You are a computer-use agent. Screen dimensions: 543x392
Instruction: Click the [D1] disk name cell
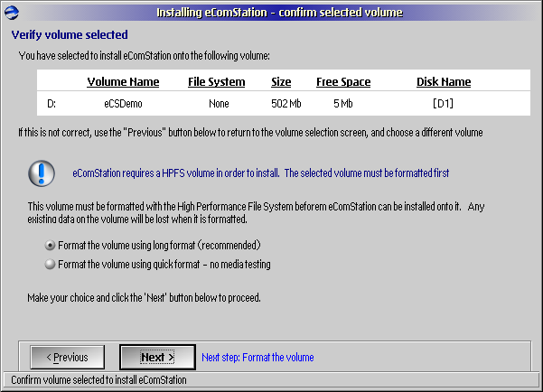click(444, 104)
